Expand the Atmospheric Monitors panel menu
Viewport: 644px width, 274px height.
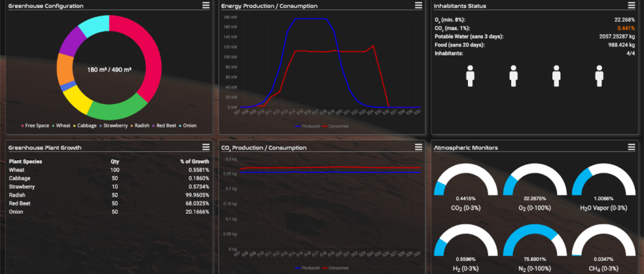pyautogui.click(x=632, y=147)
